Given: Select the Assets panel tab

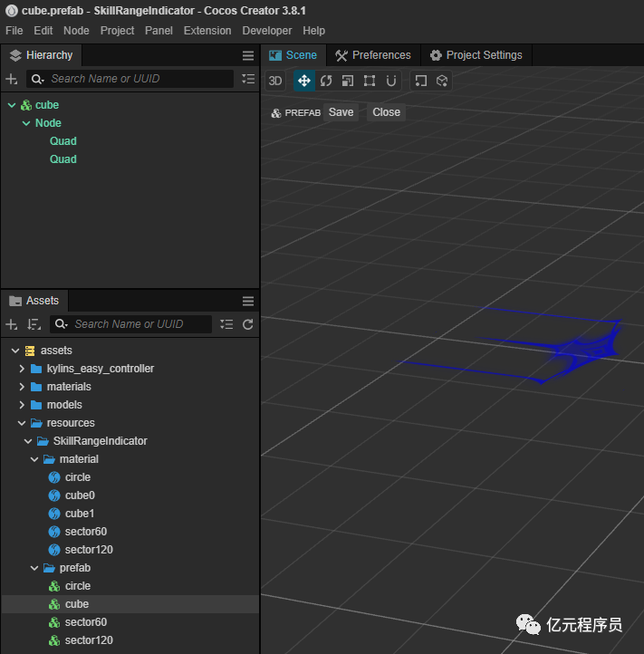Looking at the screenshot, I should click(x=34, y=301).
